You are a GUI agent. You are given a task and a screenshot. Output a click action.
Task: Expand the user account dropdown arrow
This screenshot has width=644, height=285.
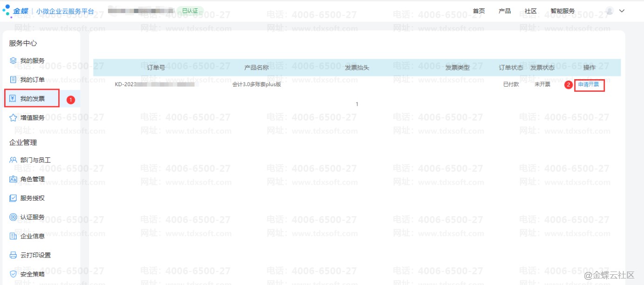click(x=622, y=11)
